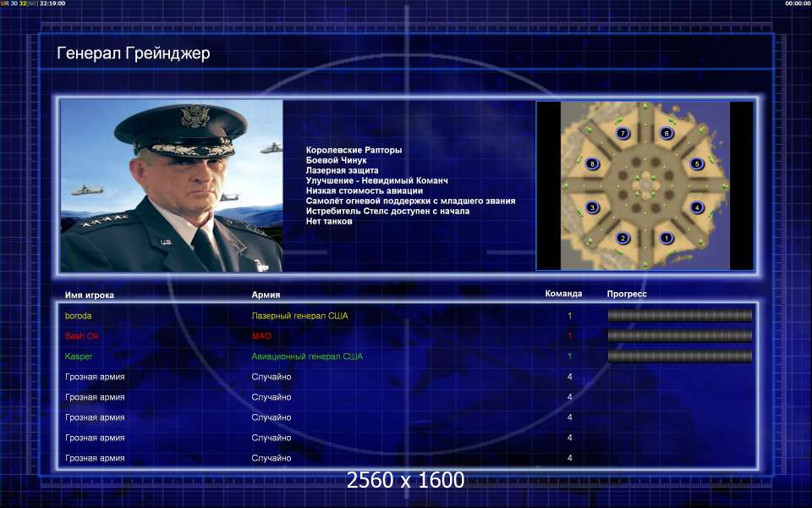Click the "Имя игрока" column header

coord(89,295)
